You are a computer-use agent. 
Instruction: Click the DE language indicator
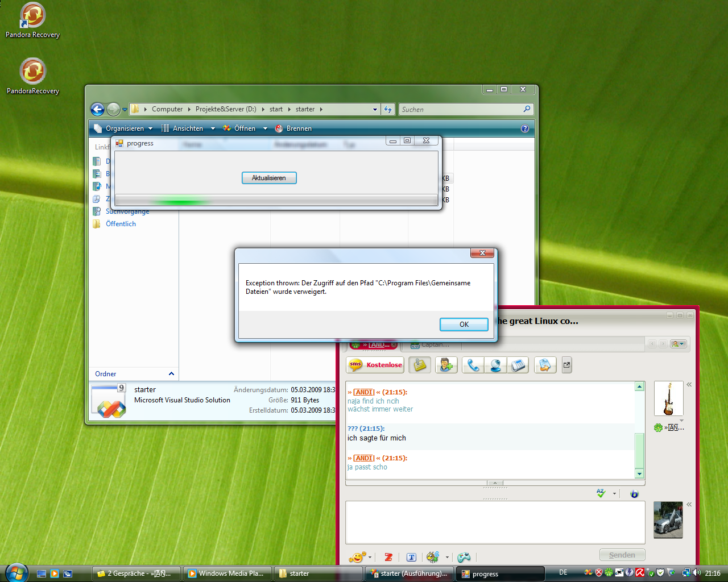tap(563, 573)
